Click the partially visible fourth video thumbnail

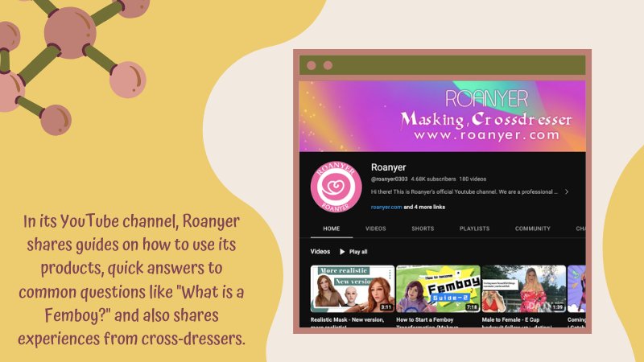[576, 288]
